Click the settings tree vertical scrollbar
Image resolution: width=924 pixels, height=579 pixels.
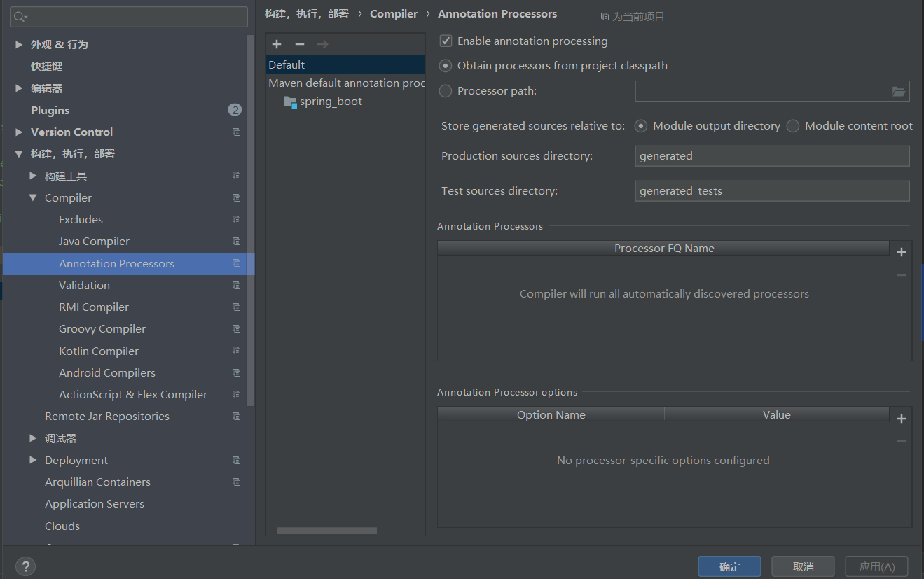pyautogui.click(x=250, y=220)
